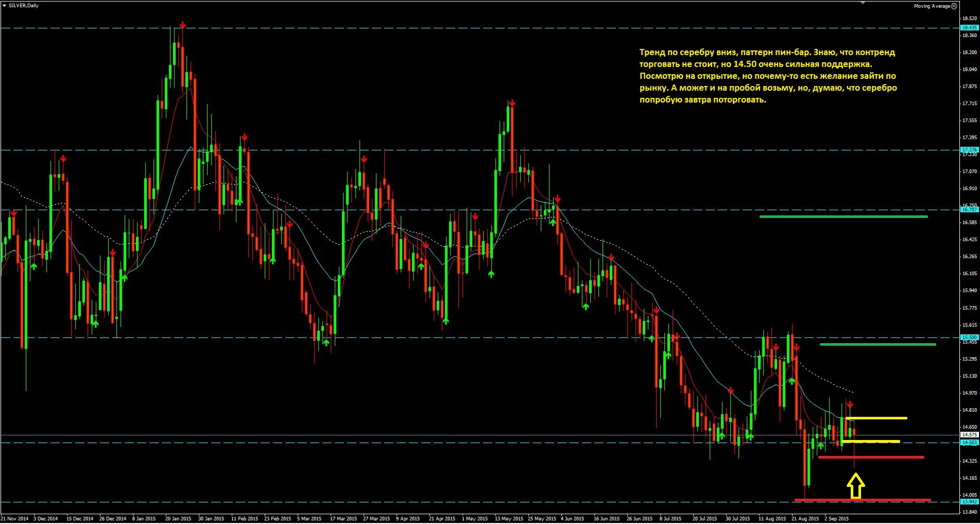Click the cyan 18.435 price level label
The image size is (980, 524).
(969, 27)
